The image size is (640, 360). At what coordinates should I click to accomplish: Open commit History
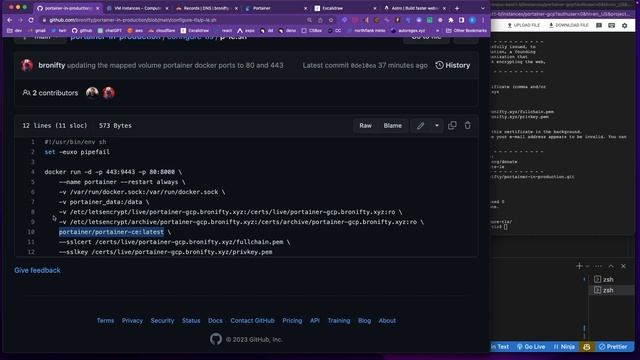click(x=453, y=65)
